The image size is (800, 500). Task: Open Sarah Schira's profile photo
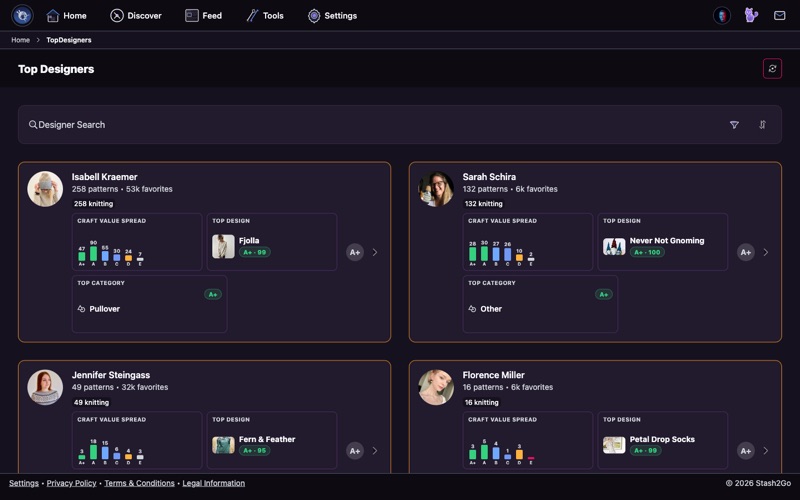click(x=436, y=189)
